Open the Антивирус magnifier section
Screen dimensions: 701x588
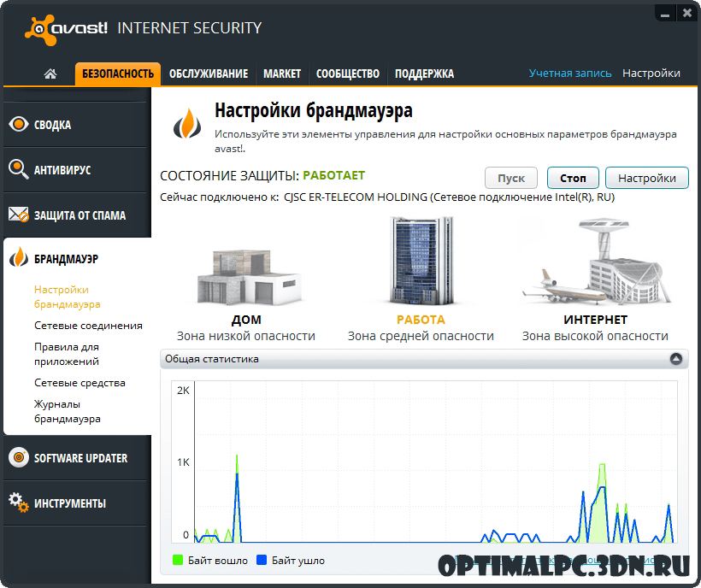click(x=75, y=170)
